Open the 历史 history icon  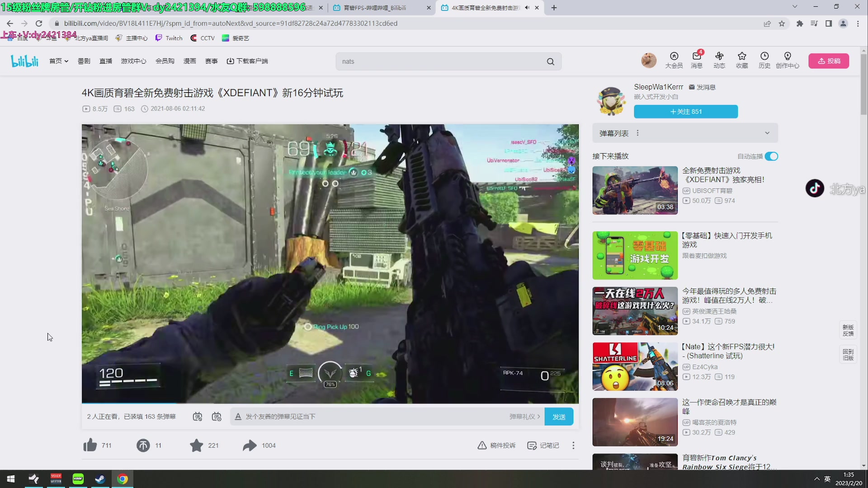tap(764, 60)
